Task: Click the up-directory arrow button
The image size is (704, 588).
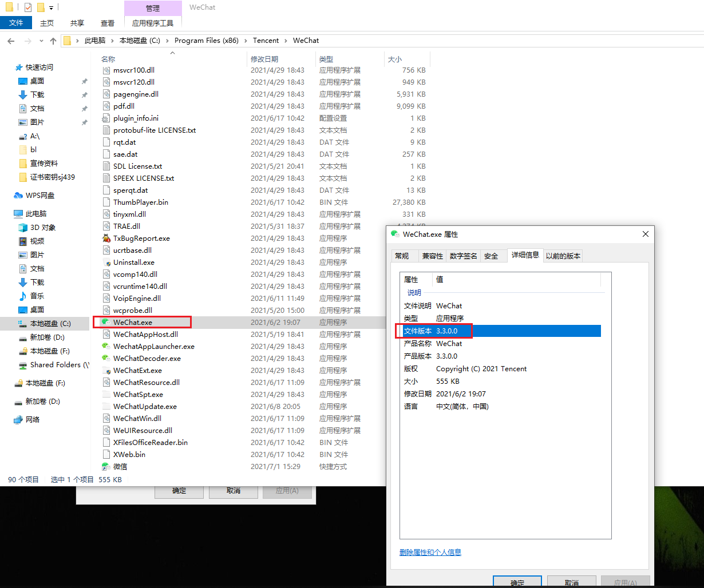Action: click(x=53, y=41)
